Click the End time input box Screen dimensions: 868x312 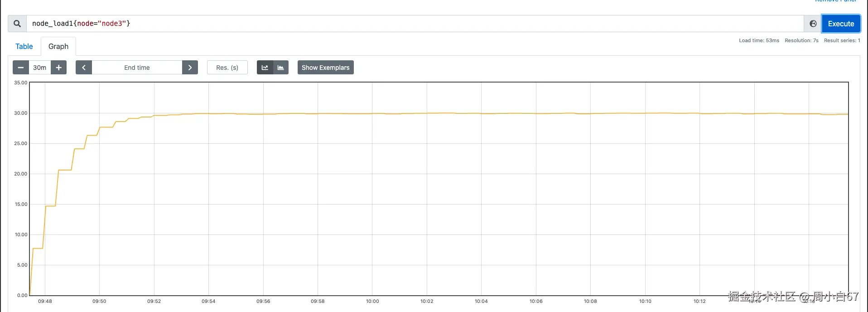pos(137,68)
